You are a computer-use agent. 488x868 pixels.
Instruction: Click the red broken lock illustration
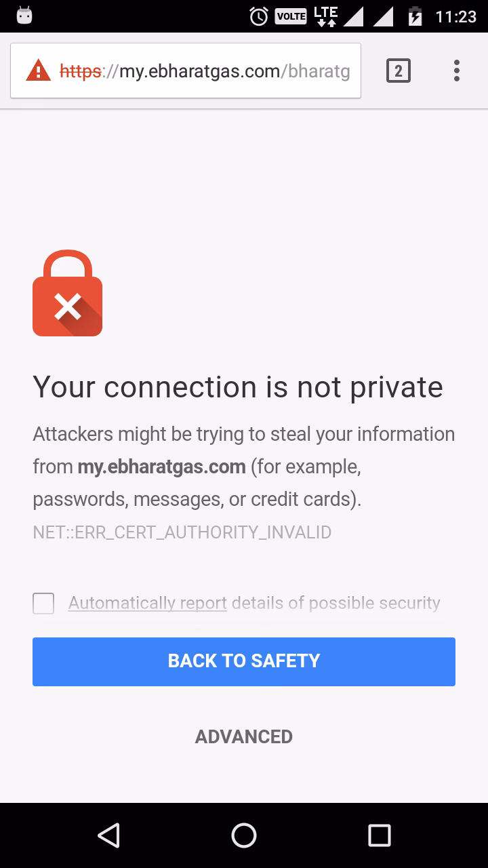pos(66,293)
